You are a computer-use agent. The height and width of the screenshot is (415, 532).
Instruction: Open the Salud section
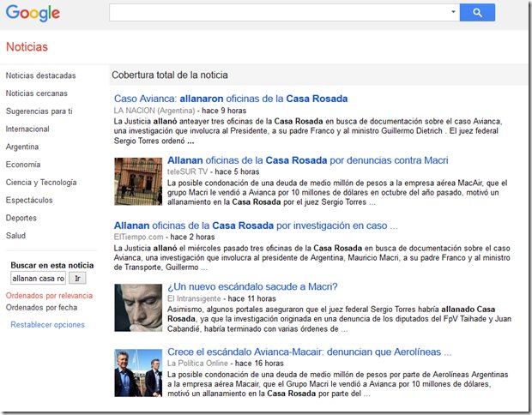15,236
